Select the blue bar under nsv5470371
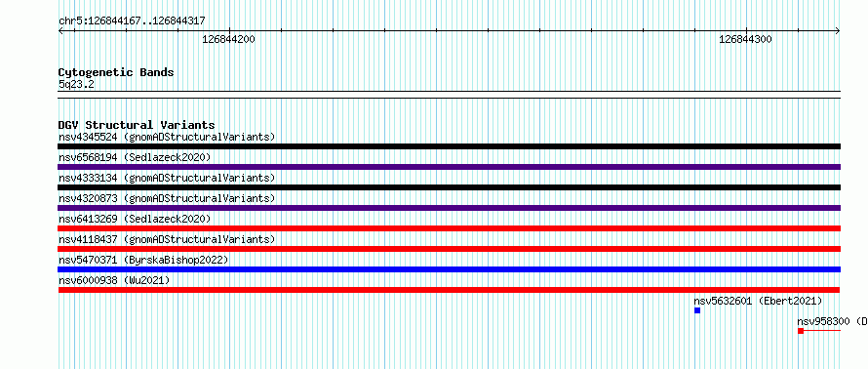Viewport: 868px width, 369px height. (x=449, y=269)
